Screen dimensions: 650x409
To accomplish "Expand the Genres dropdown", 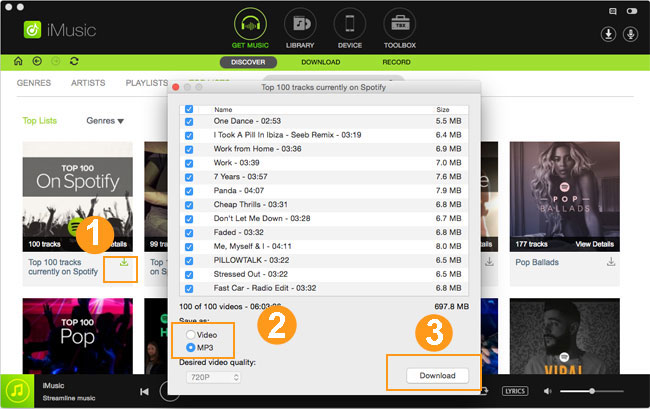I will click(x=105, y=121).
